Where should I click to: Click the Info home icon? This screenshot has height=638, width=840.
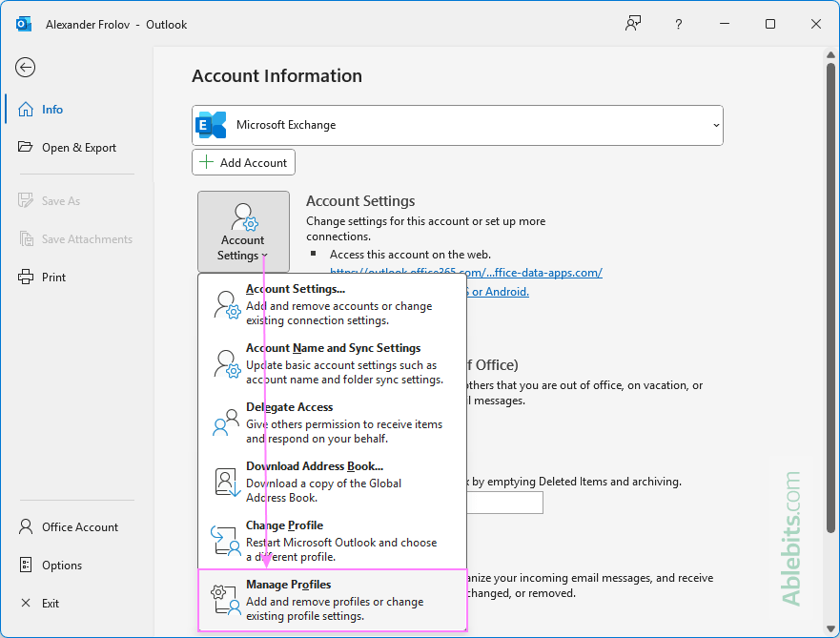(x=26, y=110)
